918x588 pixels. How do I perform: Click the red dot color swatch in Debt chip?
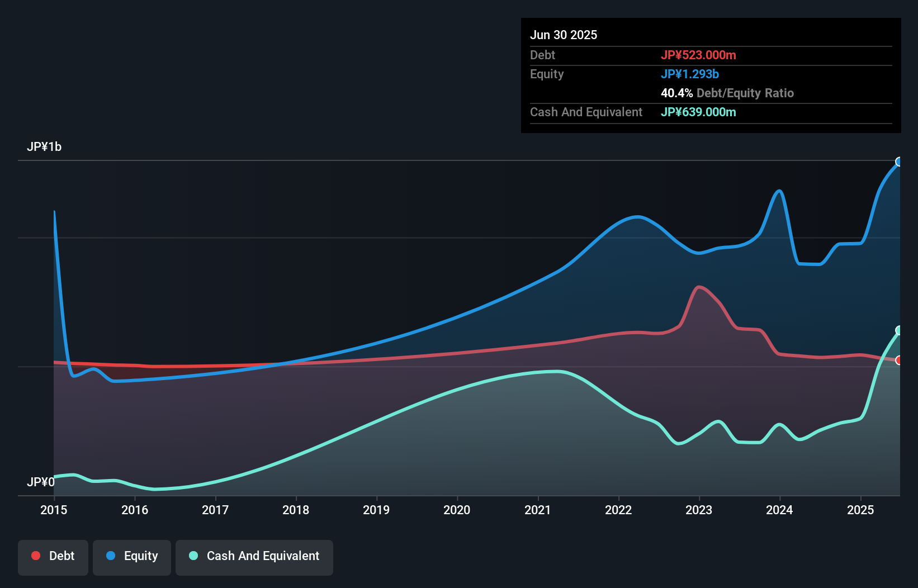35,556
